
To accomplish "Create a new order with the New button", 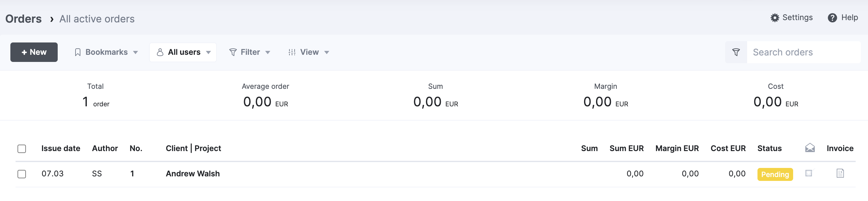I will [x=34, y=52].
